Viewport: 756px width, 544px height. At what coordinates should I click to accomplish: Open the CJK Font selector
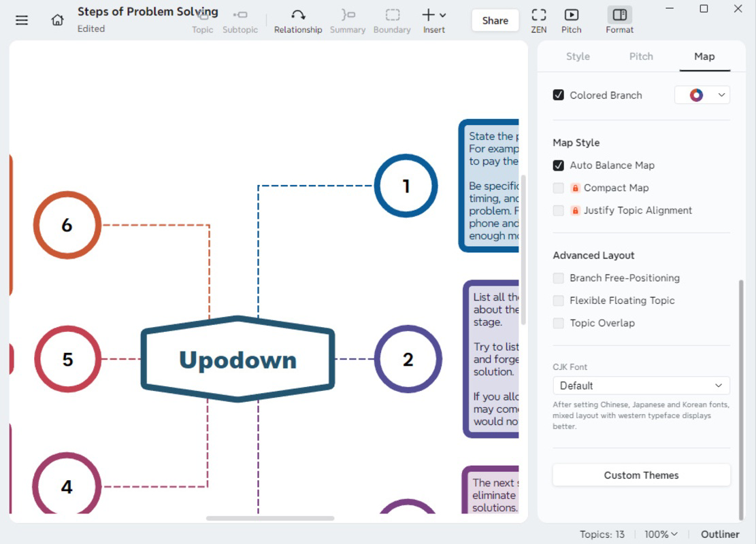click(x=640, y=386)
